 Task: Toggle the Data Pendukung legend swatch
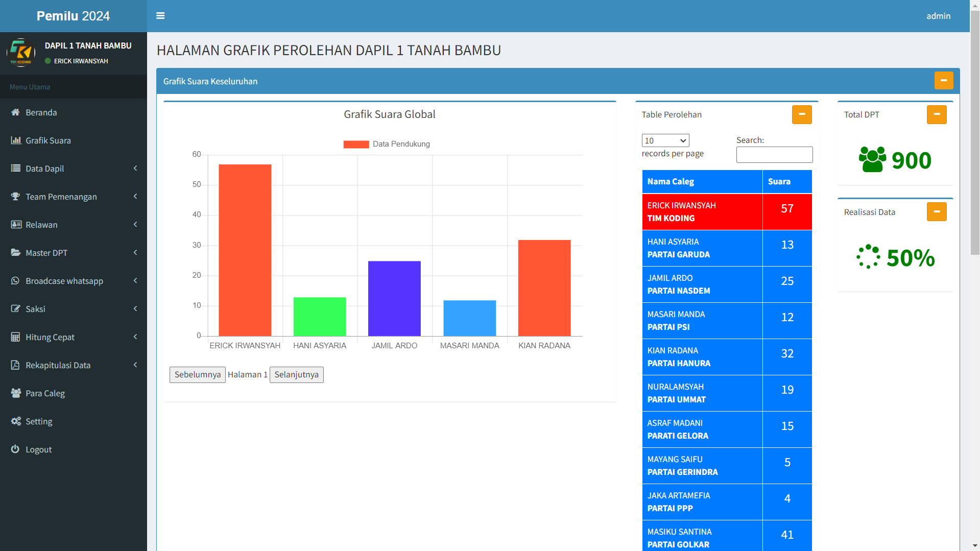click(356, 144)
